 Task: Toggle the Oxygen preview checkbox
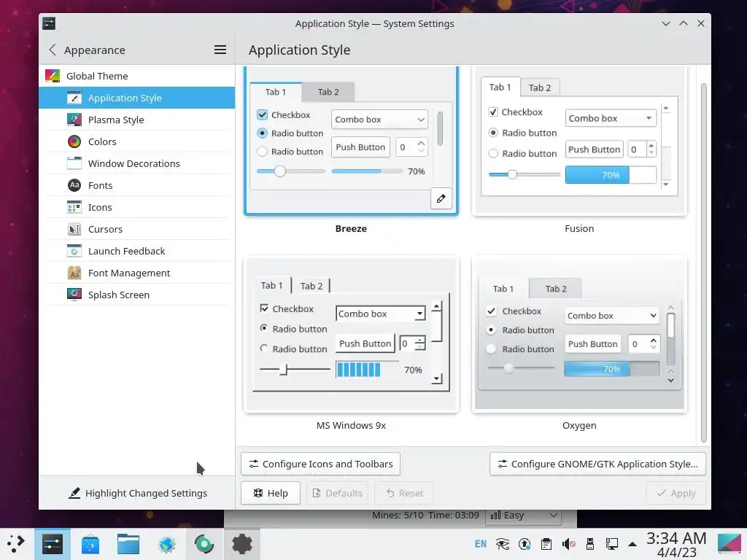click(x=491, y=311)
